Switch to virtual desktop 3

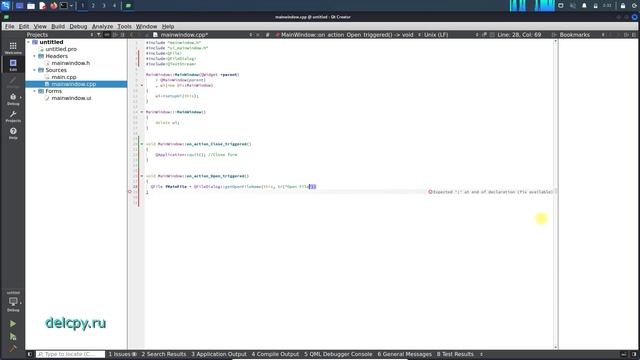coord(104,6)
